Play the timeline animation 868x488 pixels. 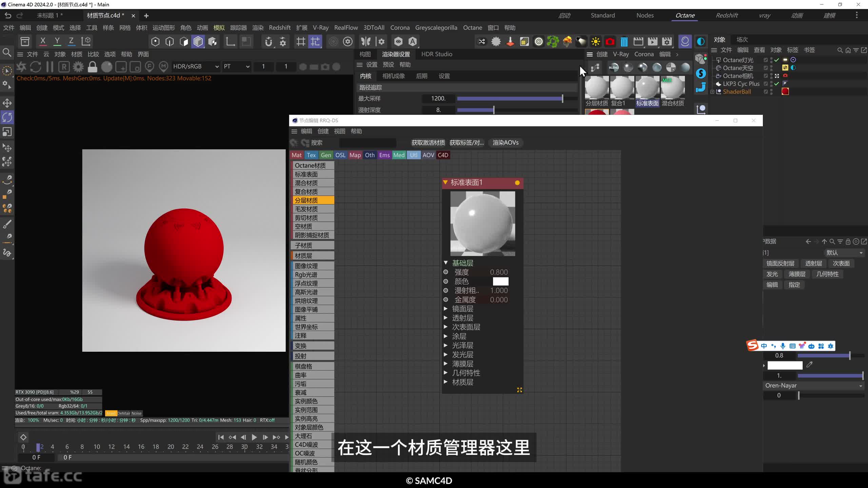point(254,437)
